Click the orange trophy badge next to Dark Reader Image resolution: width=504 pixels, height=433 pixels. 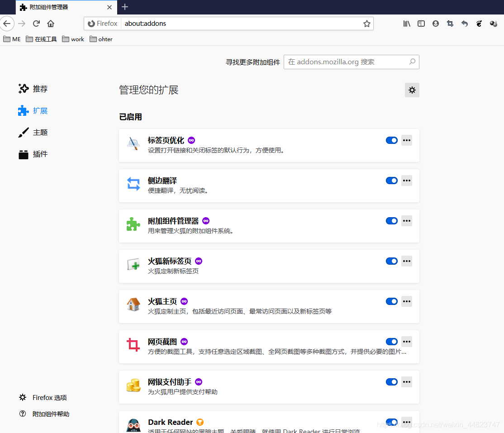pyautogui.click(x=200, y=422)
